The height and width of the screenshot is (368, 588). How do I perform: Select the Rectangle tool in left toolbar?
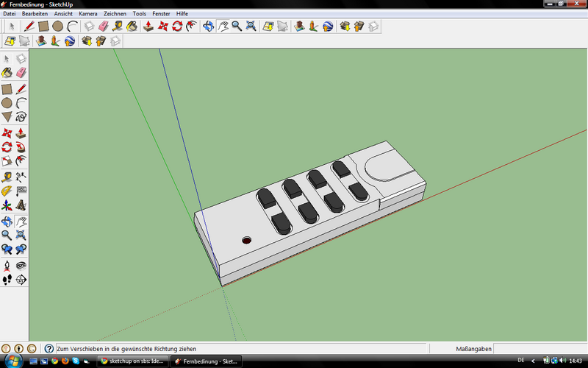(x=7, y=88)
